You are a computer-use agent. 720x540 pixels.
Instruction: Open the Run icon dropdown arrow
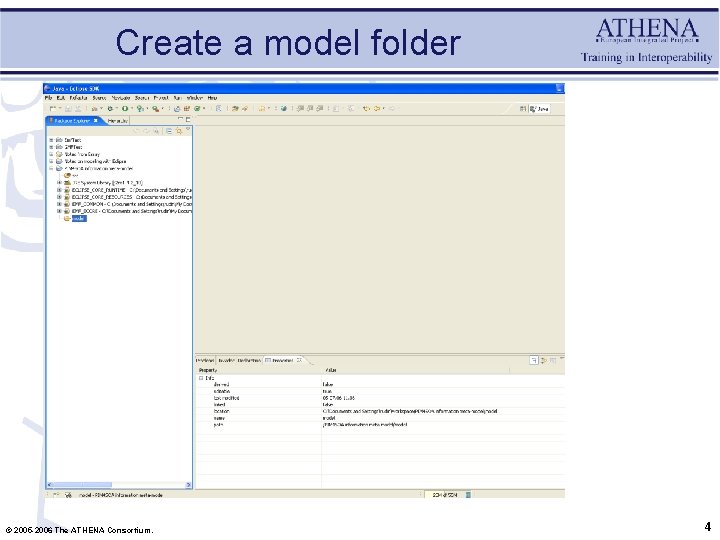point(132,109)
